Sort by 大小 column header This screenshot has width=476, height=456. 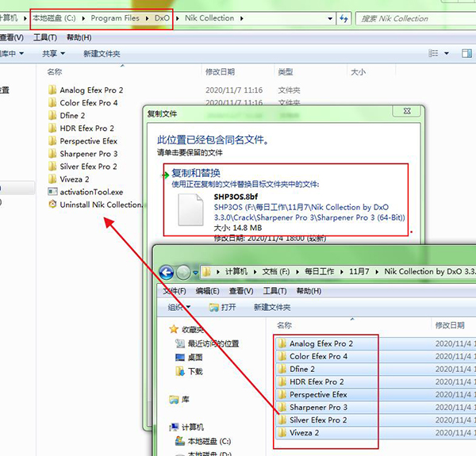point(359,72)
